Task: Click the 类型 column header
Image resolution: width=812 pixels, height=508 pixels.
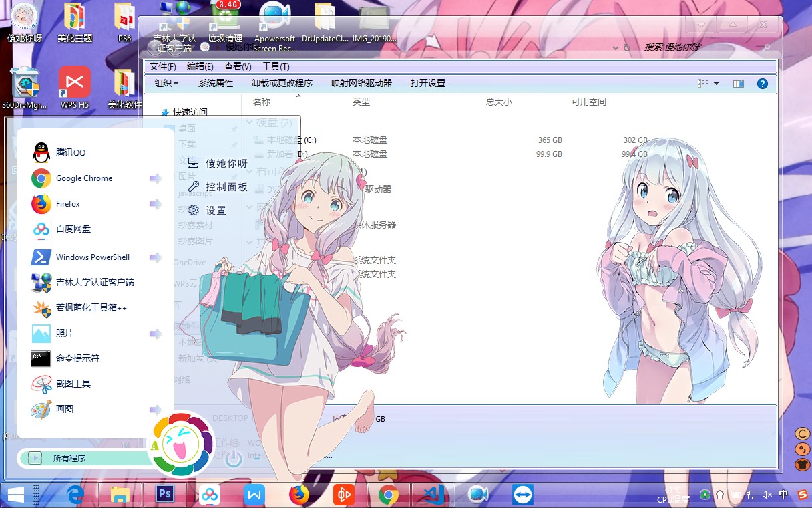Action: pyautogui.click(x=361, y=102)
